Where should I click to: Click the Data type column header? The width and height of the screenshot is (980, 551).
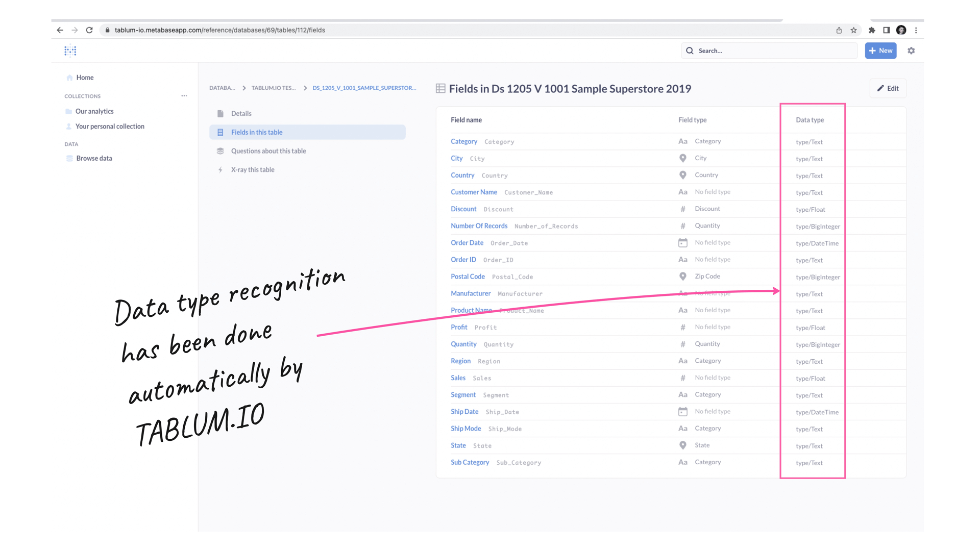click(x=810, y=120)
